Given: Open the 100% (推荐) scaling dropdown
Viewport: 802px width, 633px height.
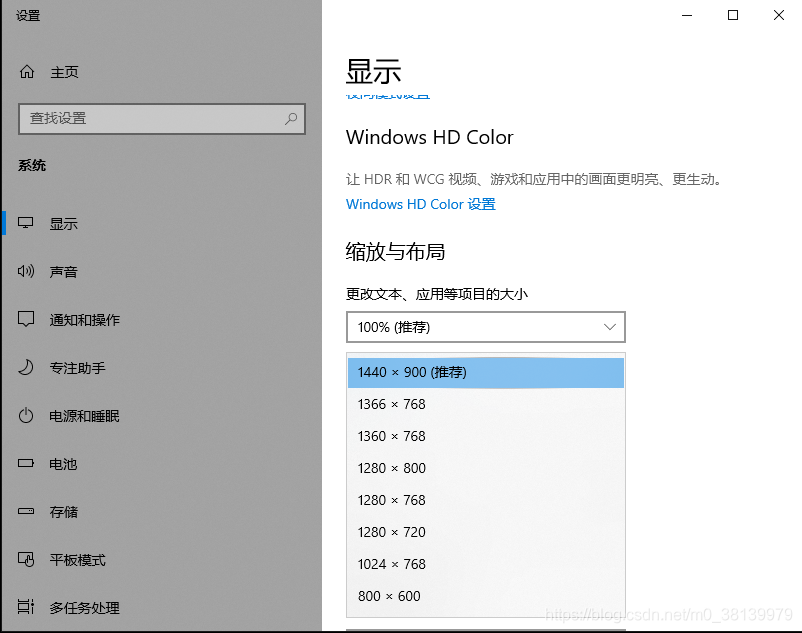Looking at the screenshot, I should coord(485,327).
